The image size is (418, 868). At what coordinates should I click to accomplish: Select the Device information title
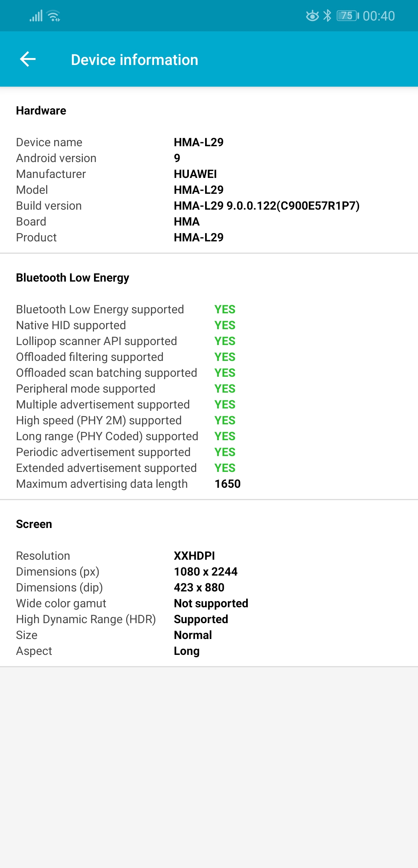click(x=135, y=60)
